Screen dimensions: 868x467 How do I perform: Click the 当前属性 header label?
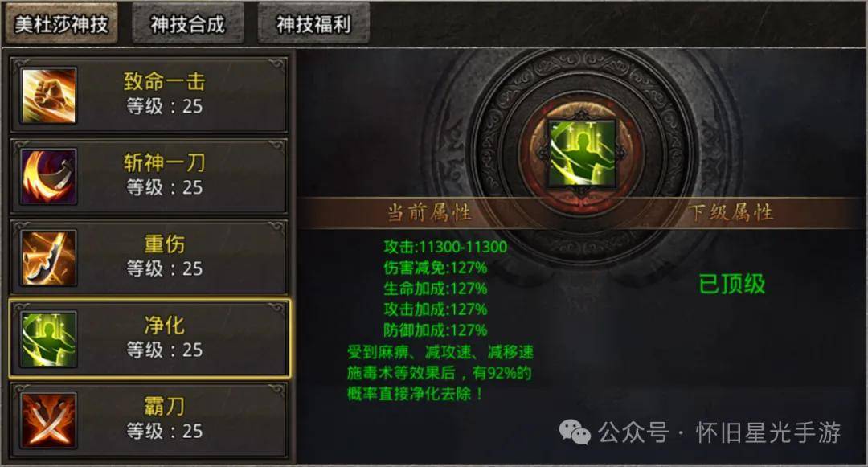[x=428, y=212]
